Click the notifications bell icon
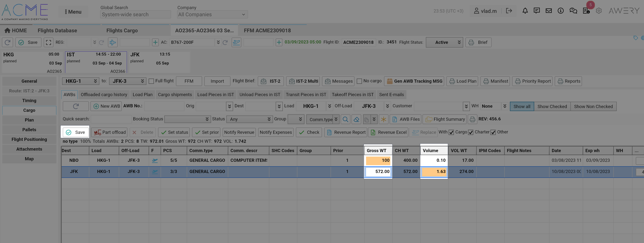This screenshot has height=243, width=644. coord(525,11)
